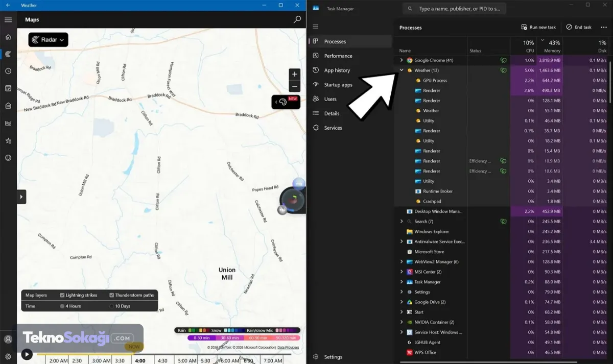Image resolution: width=613 pixels, height=364 pixels.
Task: Open Weather app hamburger navigation menu
Action: 8,20
